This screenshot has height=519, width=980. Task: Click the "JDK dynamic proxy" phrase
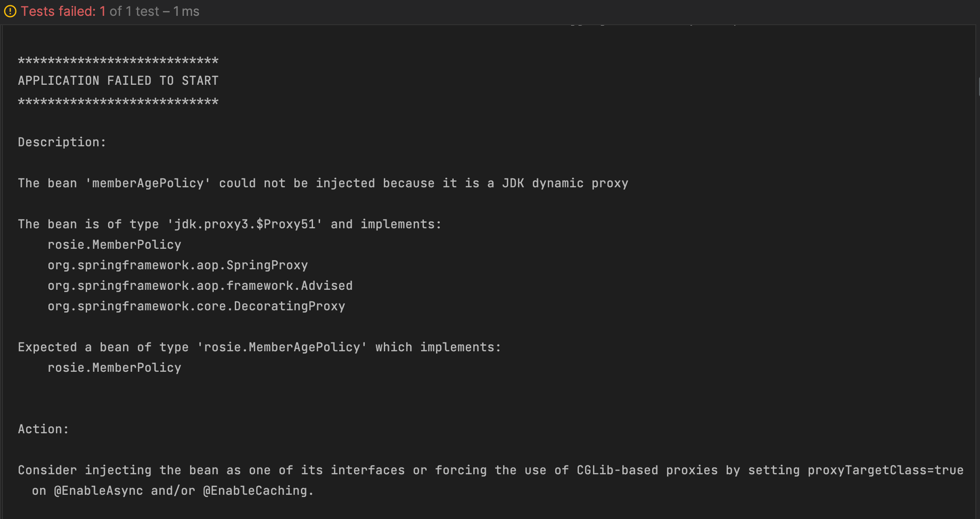point(565,183)
